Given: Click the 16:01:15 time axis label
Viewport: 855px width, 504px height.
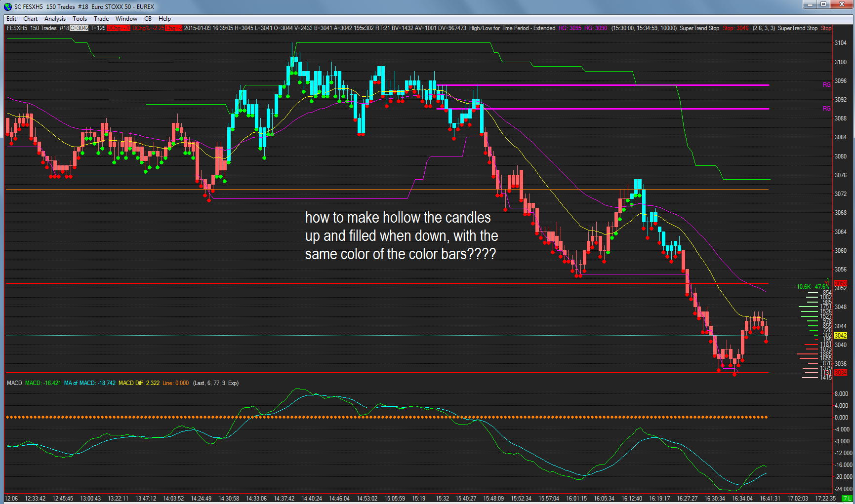Looking at the screenshot, I should (576, 499).
